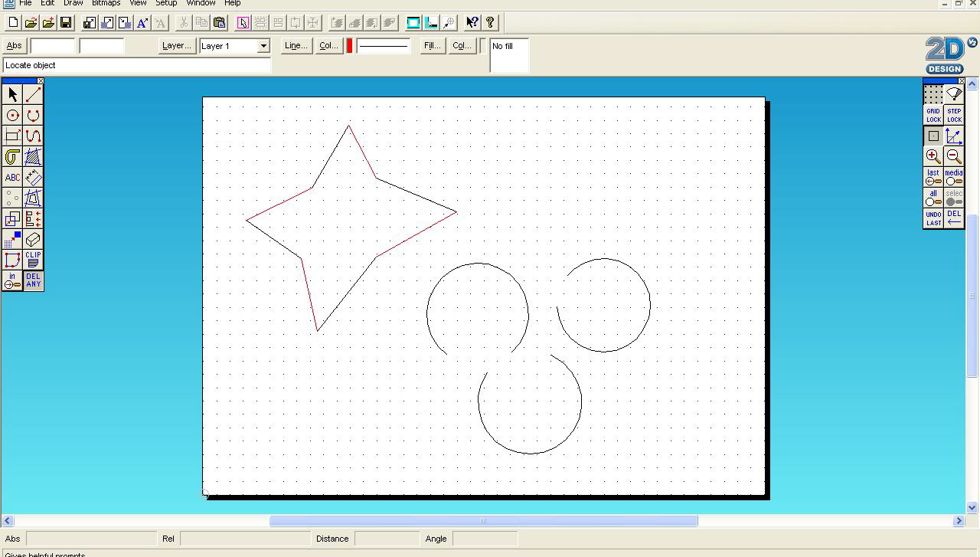Open the Layer 1 dropdown list
This screenshot has width=980, height=557.
click(x=263, y=46)
